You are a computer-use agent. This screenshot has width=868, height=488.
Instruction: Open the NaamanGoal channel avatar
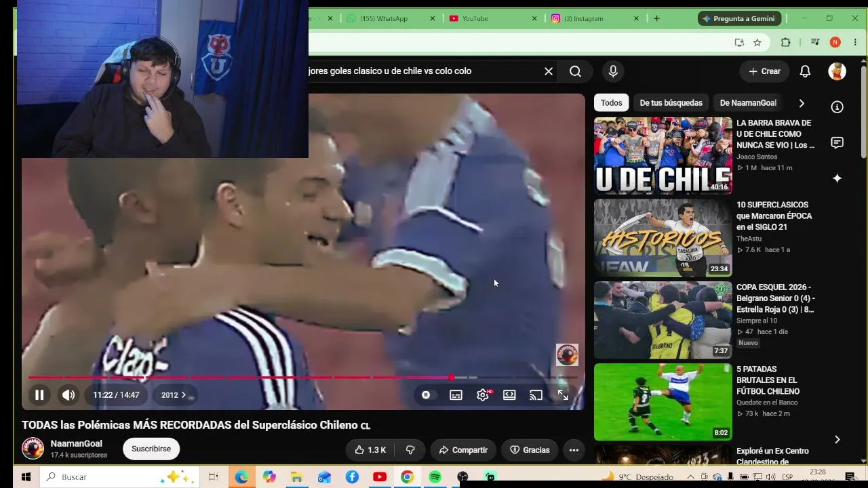(x=33, y=449)
